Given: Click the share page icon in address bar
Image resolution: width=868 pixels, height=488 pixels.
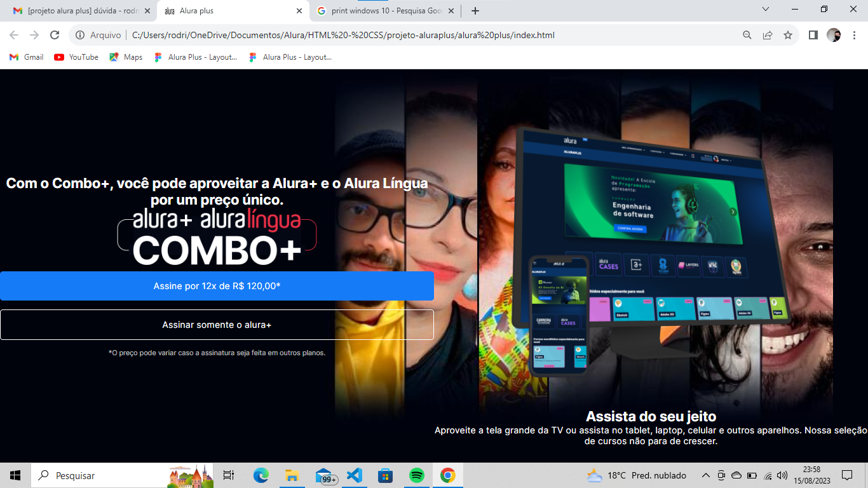Looking at the screenshot, I should (768, 35).
